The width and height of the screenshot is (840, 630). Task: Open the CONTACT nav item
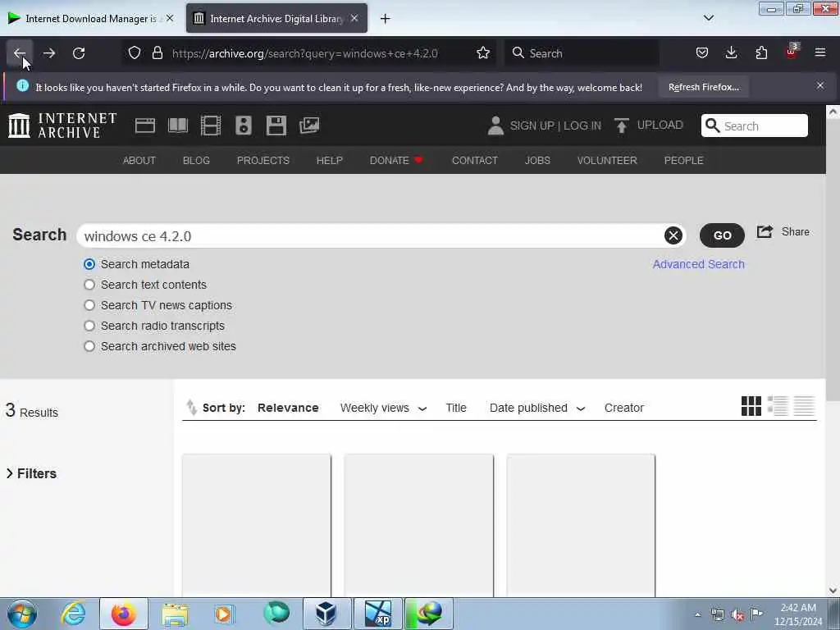(x=475, y=161)
